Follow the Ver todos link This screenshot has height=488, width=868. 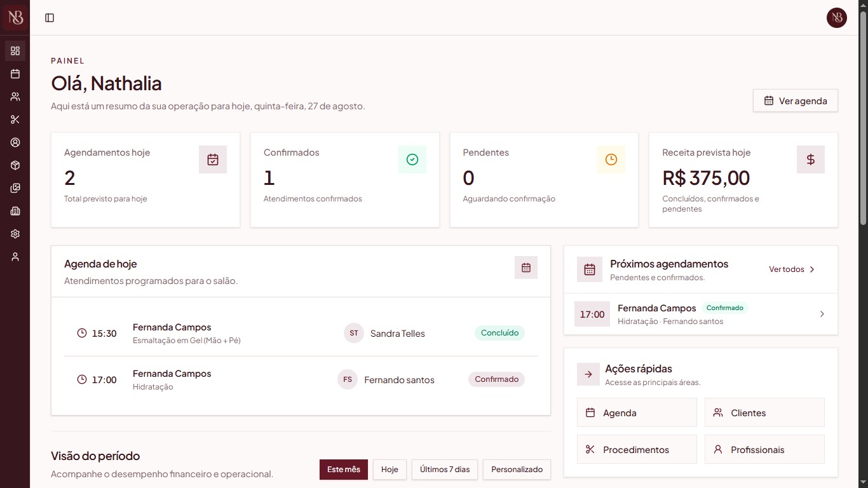(x=792, y=269)
